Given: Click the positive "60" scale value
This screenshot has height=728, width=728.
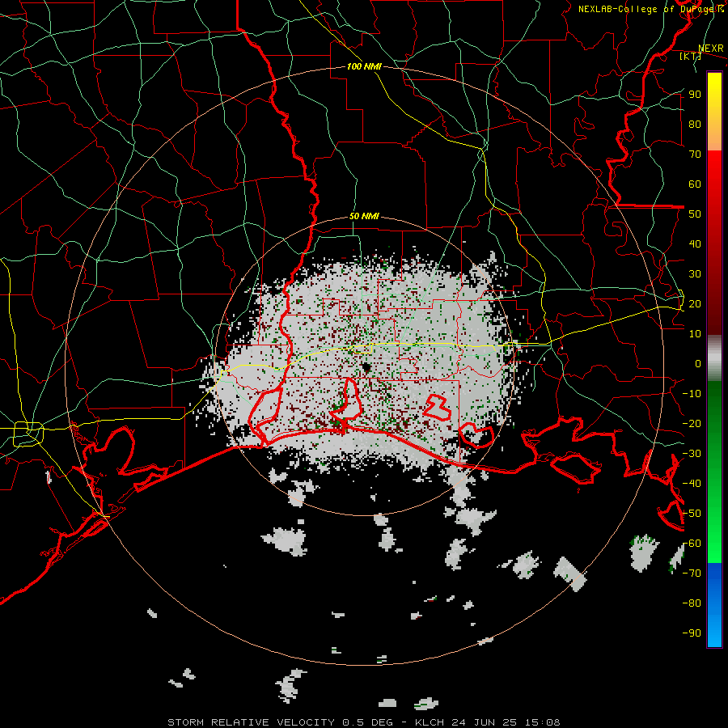Looking at the screenshot, I should (695, 184).
